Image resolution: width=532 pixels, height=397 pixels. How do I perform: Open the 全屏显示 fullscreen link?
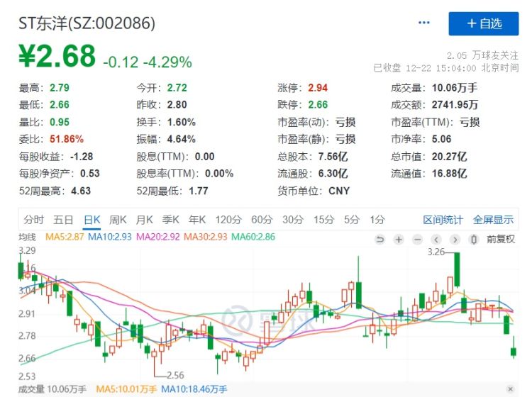(x=493, y=220)
